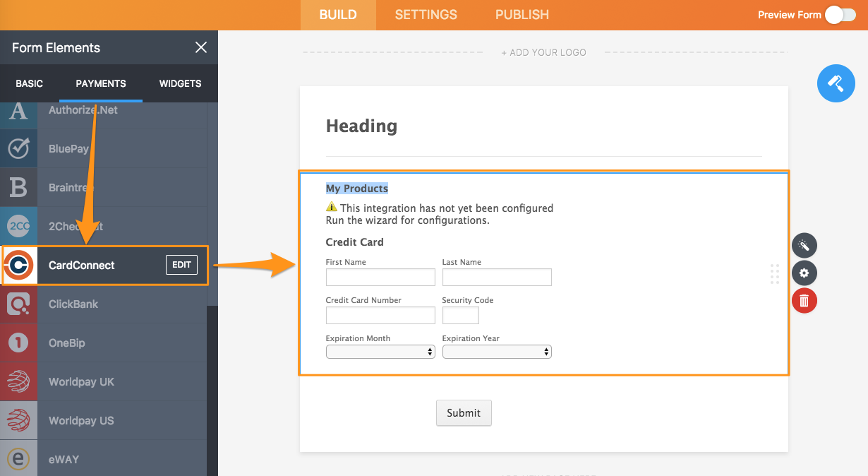Open the BASIC elements tab
The image size is (868, 476).
30,83
